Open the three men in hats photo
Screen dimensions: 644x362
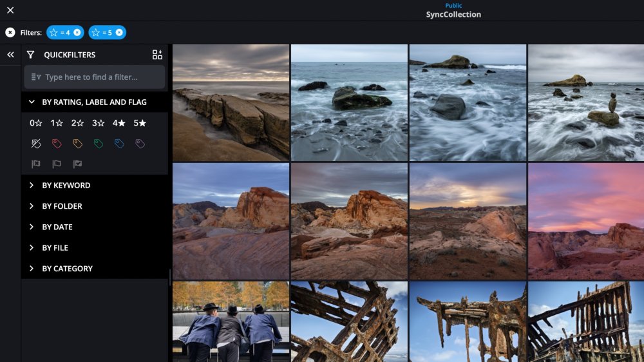click(x=231, y=321)
